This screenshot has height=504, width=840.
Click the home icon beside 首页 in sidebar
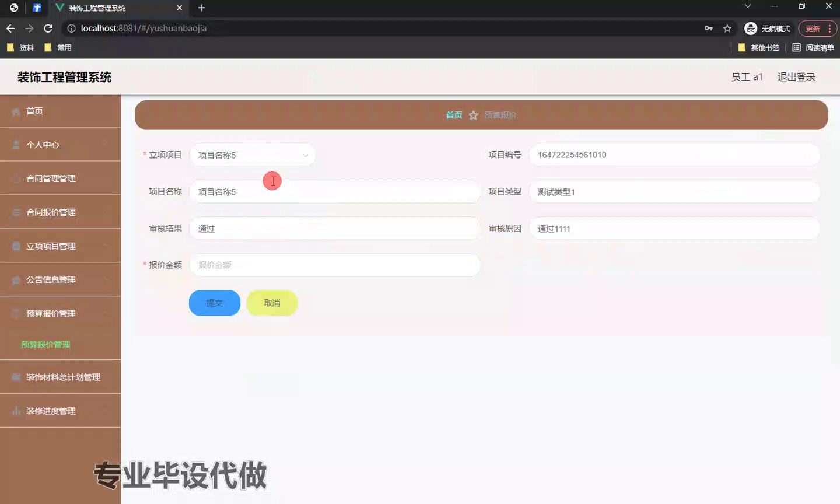(x=16, y=111)
